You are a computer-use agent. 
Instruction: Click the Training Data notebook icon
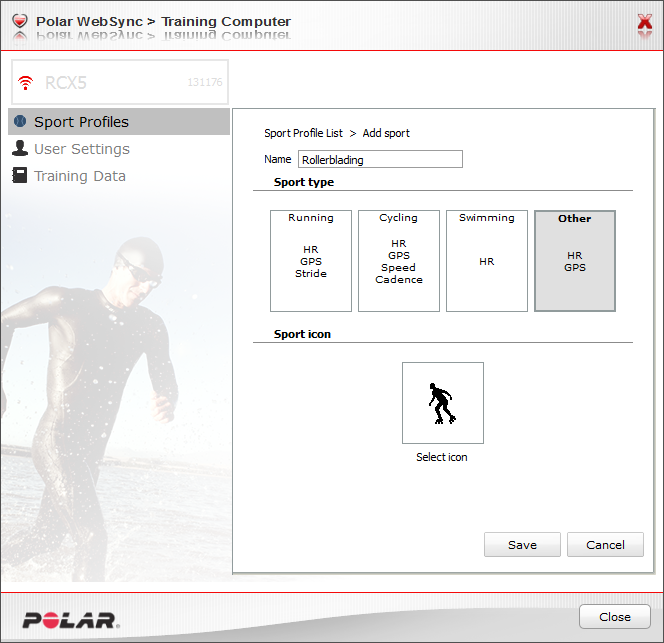pos(20,175)
